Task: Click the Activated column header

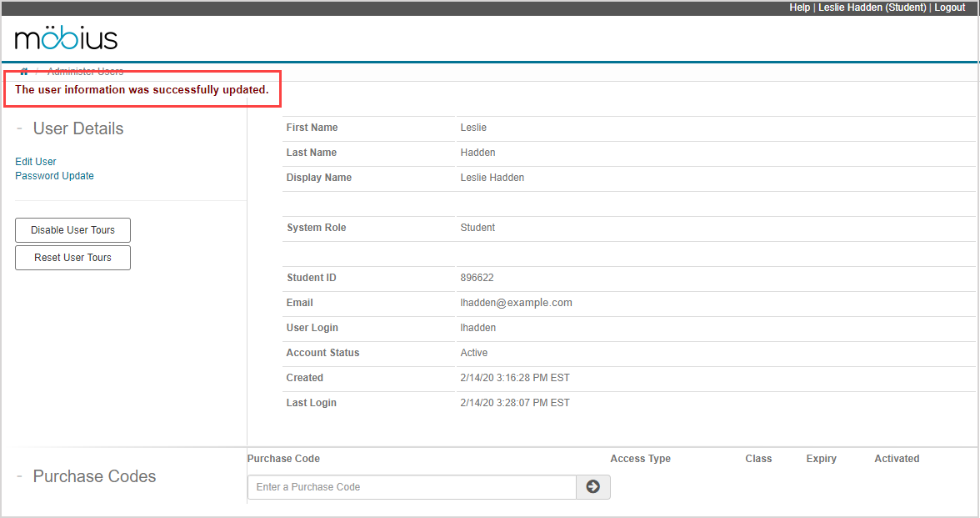Action: 897,459
